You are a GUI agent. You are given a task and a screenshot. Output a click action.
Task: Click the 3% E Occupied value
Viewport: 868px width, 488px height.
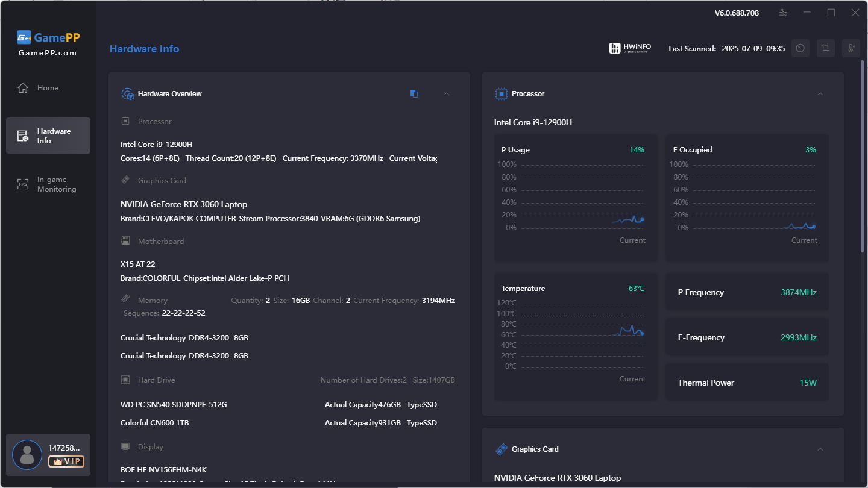(x=811, y=150)
